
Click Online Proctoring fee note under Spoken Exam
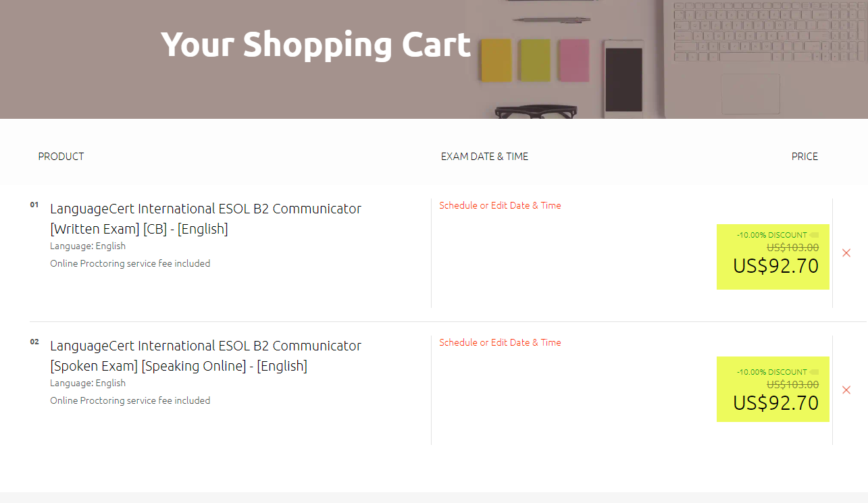[130, 400]
